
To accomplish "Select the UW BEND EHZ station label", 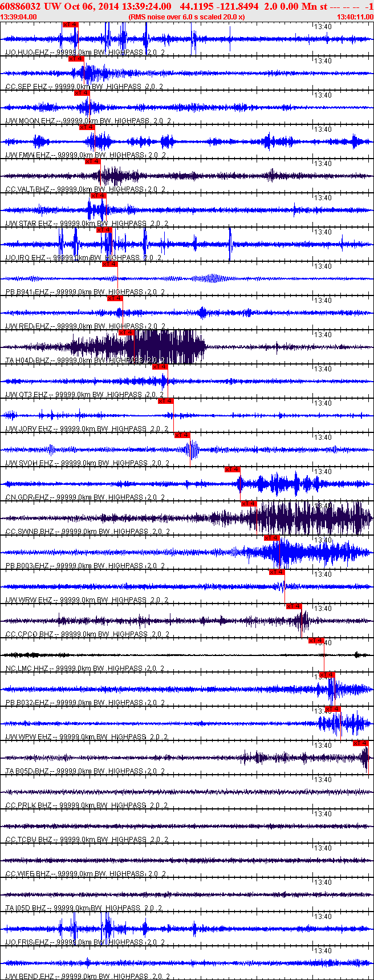I will coord(88,976).
